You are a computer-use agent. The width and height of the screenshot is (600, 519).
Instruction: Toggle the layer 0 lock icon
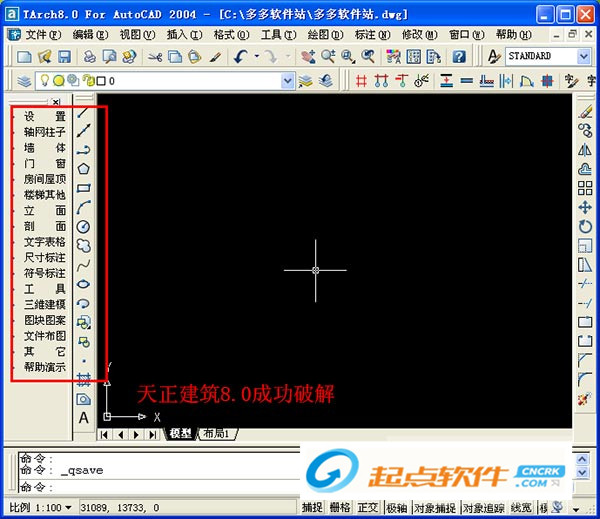click(x=89, y=81)
